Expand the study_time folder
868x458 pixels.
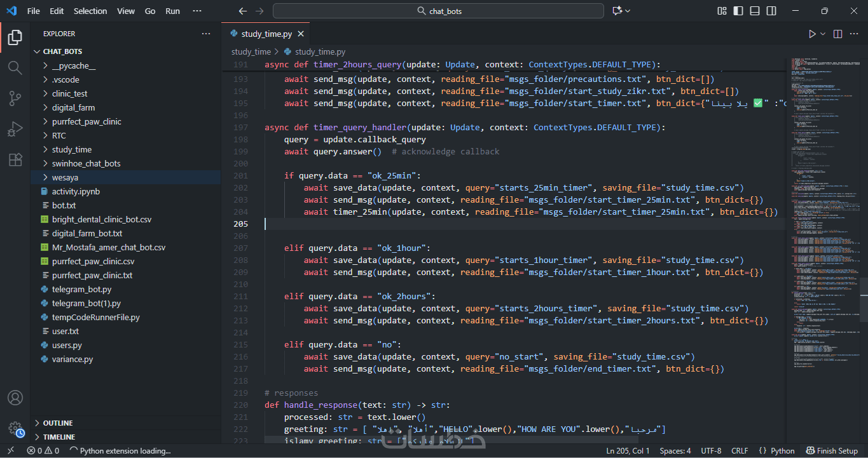pos(71,149)
